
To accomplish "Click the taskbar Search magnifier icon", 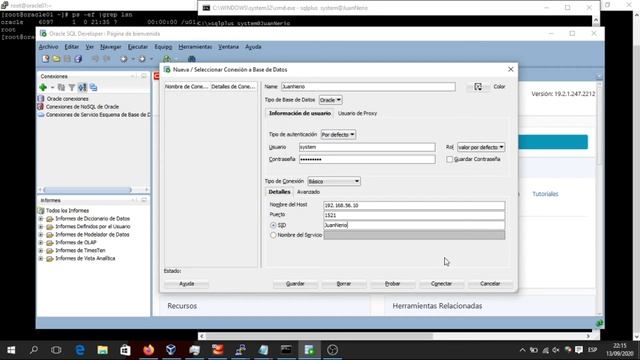I will [x=34, y=350].
